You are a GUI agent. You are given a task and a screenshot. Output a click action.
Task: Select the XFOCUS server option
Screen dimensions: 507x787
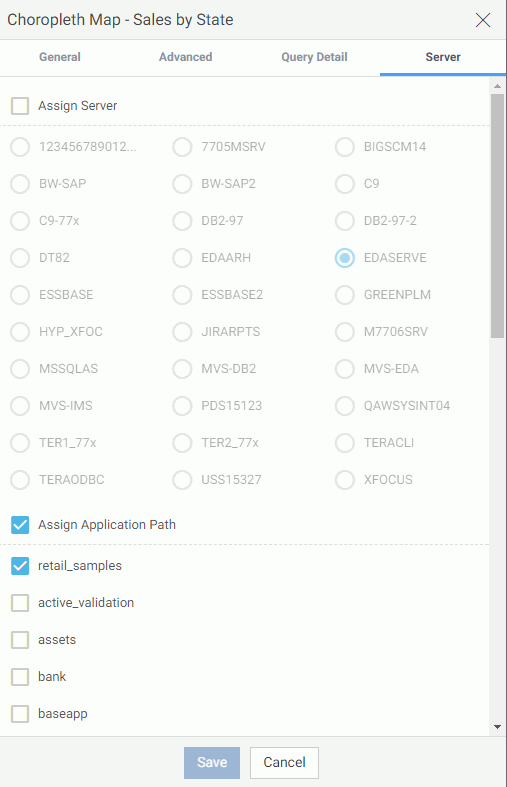(345, 480)
